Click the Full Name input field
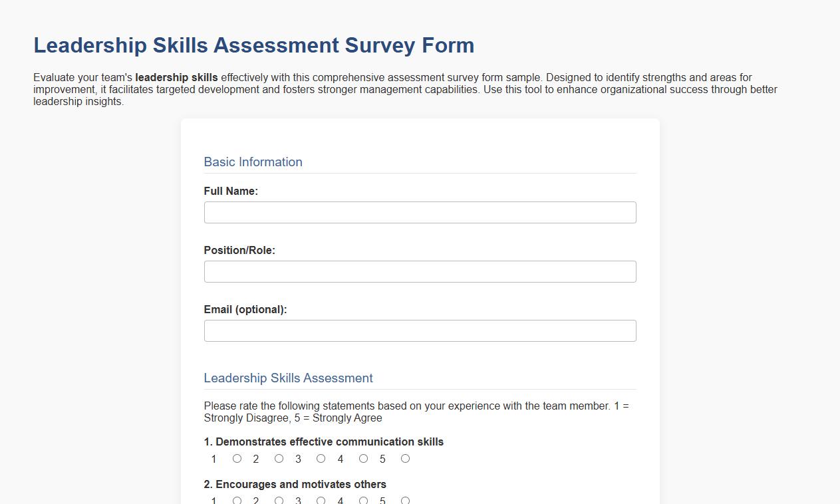The width and height of the screenshot is (840, 504). point(420,212)
